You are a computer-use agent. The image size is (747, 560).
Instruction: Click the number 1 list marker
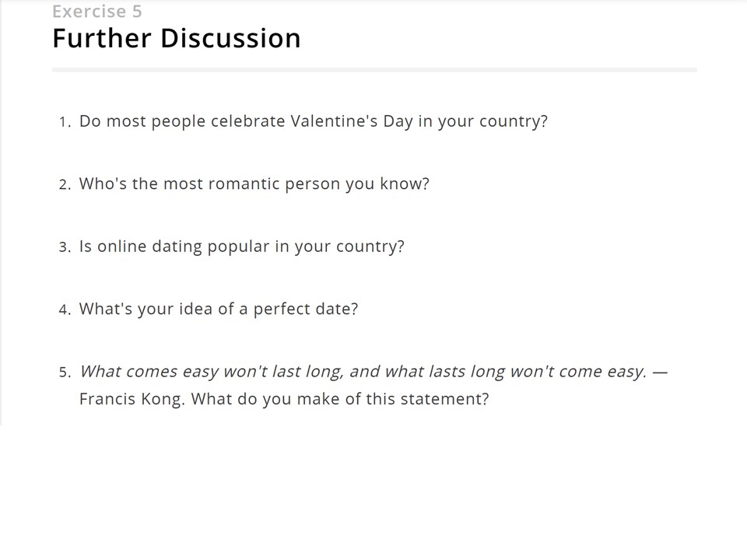pyautogui.click(x=65, y=122)
